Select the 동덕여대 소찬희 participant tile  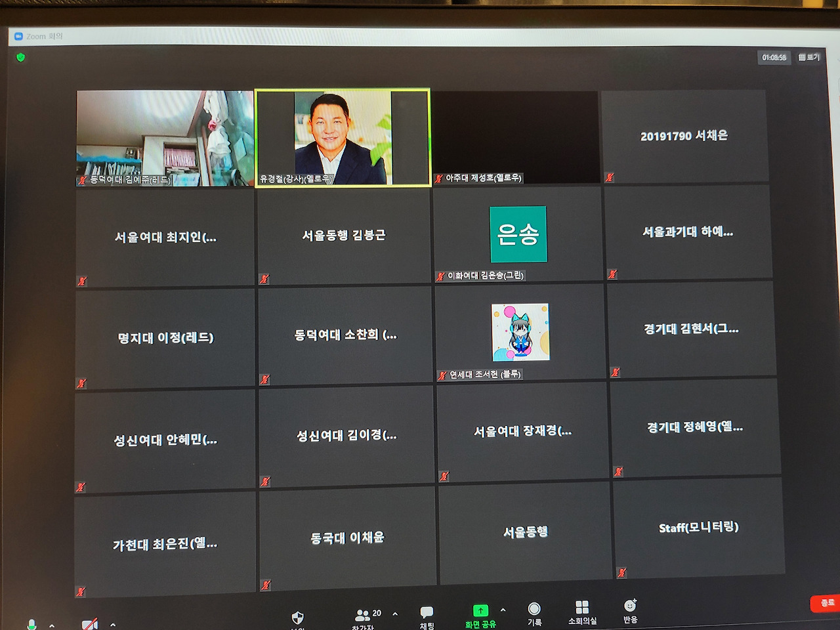pyautogui.click(x=345, y=336)
